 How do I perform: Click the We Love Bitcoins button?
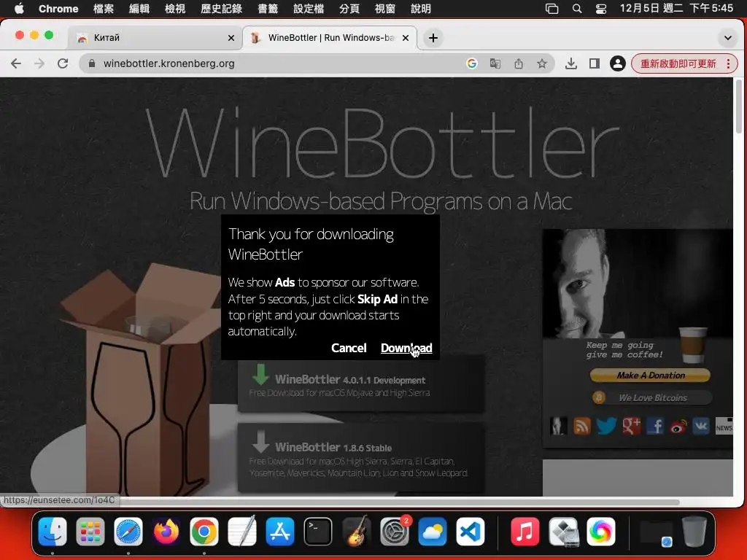pos(651,397)
